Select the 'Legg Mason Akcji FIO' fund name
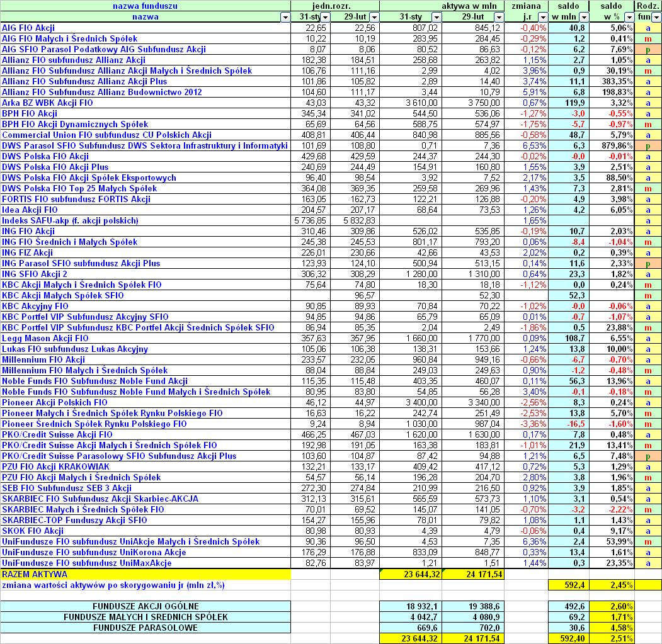Image resolution: width=662 pixels, height=644 pixels. tap(45, 338)
